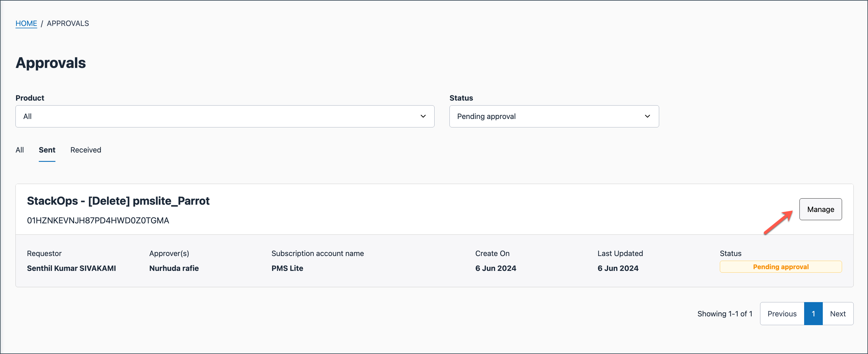The height and width of the screenshot is (354, 868).
Task: Click subscription account name PMS Lite
Action: pos(287,268)
